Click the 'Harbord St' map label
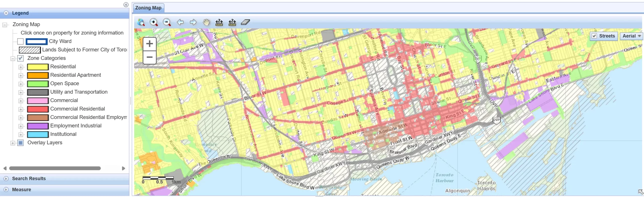The width and height of the screenshot is (644, 197). (x=330, y=86)
